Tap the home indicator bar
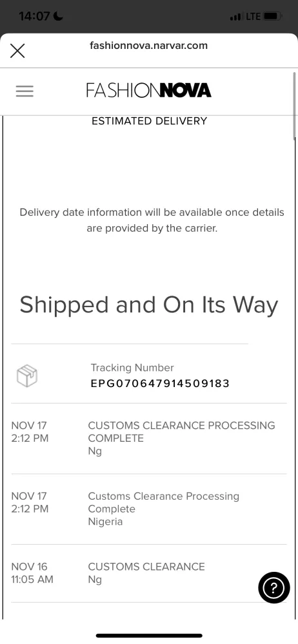Viewport: 298px width, 644px height. 149,636
